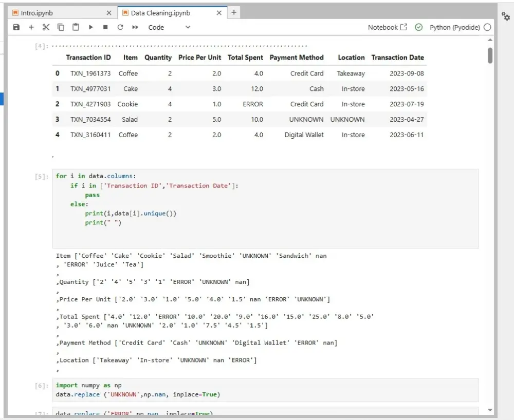Screen dimensions: 514x420
Task: Click the kernel status check-circle icon
Action: [418, 27]
